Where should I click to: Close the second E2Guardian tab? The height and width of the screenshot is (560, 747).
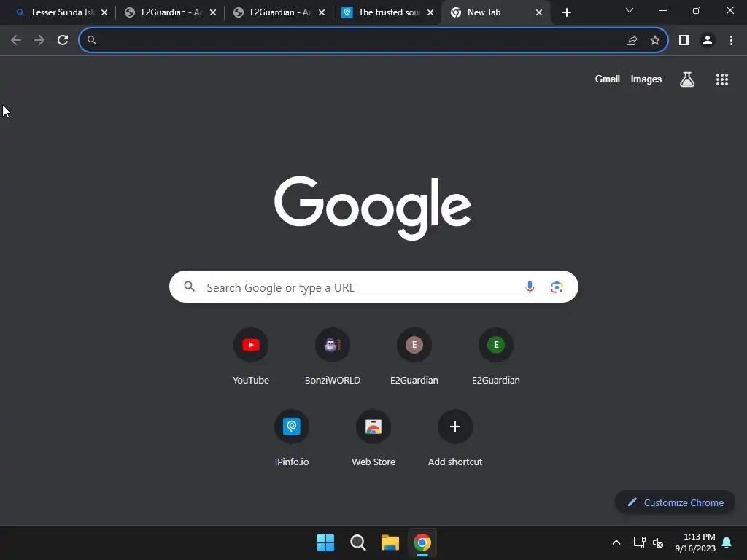322,12
